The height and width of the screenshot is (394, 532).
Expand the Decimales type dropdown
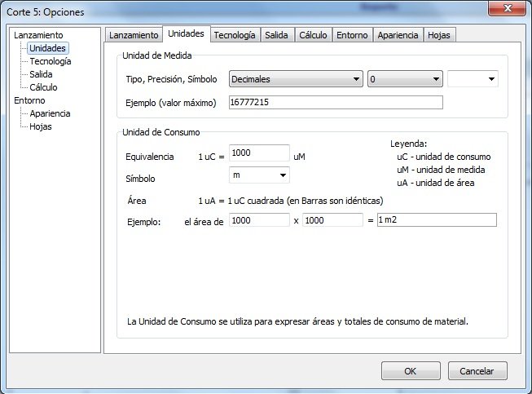[x=296, y=79]
